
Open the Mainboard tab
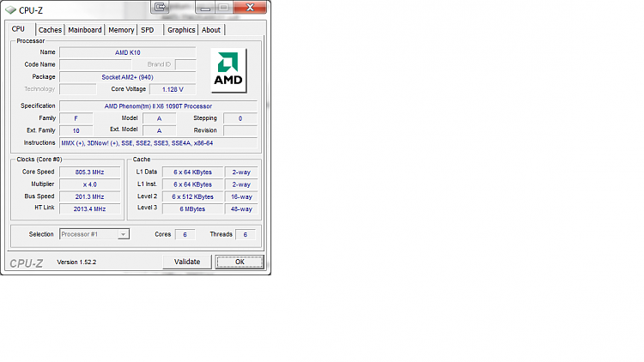click(x=85, y=30)
